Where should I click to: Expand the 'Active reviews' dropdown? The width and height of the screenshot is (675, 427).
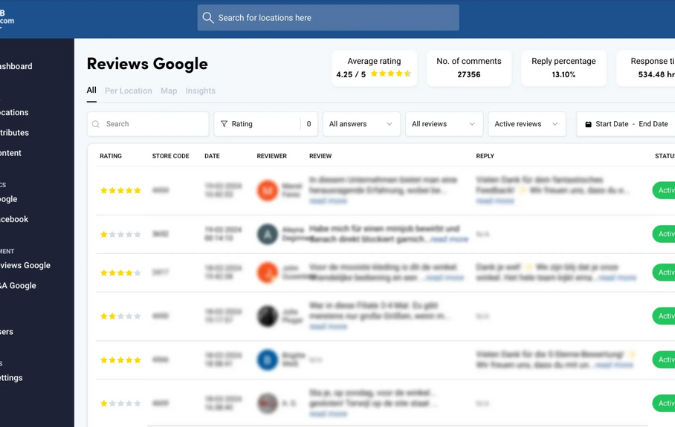click(x=527, y=124)
